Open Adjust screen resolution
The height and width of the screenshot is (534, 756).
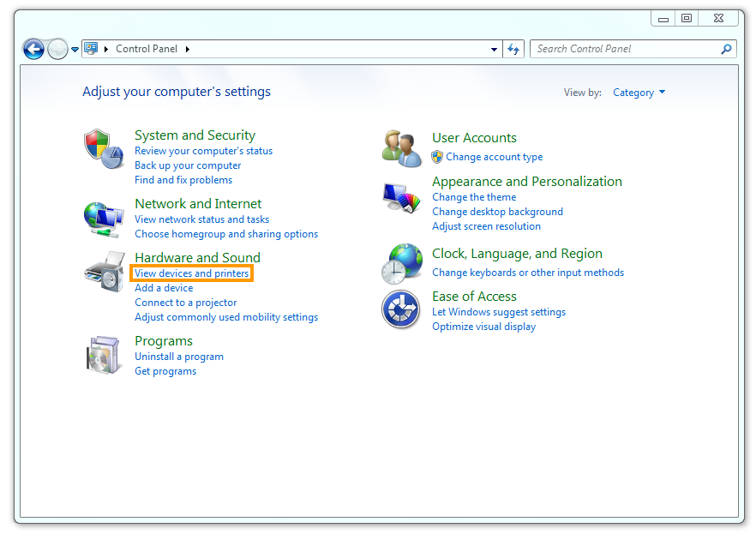tap(486, 226)
